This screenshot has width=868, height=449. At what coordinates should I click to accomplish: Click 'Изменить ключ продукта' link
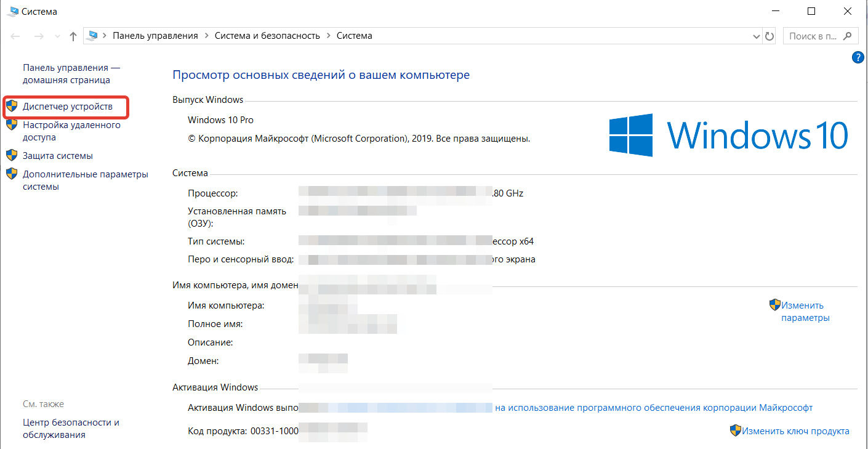[795, 431]
